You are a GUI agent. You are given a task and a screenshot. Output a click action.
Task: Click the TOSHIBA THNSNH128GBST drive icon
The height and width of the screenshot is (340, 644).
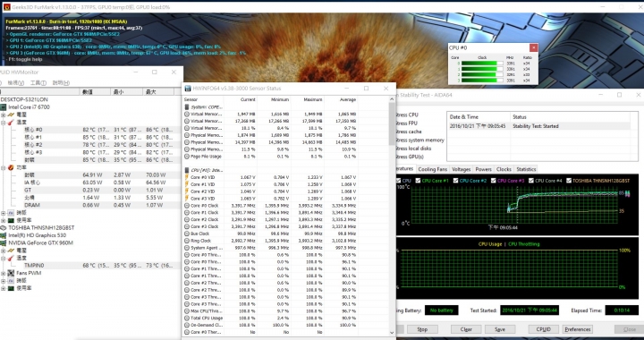coord(4,227)
